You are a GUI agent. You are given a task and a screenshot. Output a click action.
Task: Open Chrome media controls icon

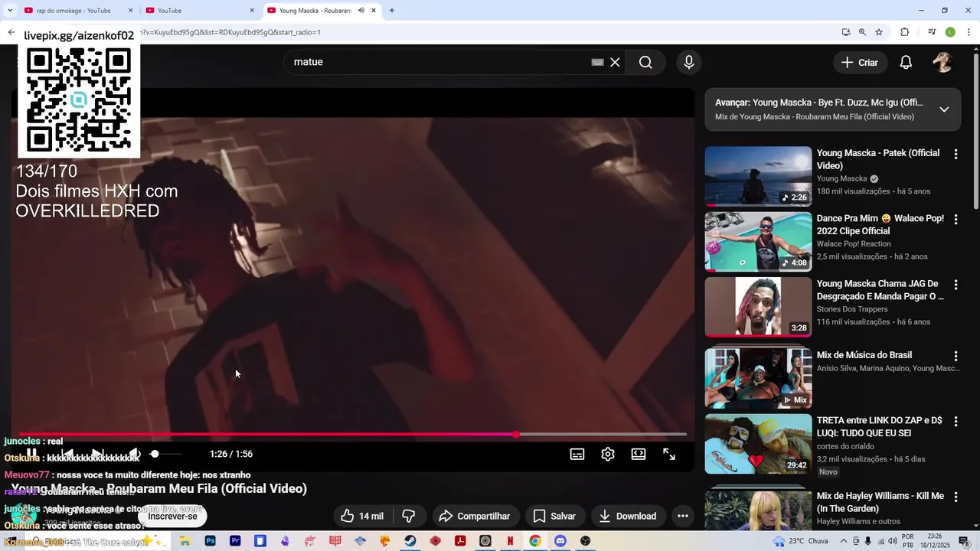pos(932,32)
